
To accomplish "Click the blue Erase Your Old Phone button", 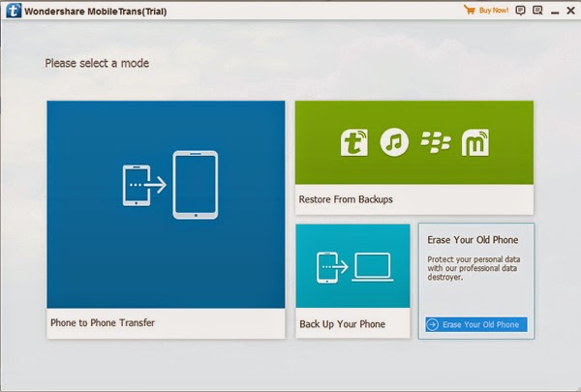I will click(x=476, y=324).
